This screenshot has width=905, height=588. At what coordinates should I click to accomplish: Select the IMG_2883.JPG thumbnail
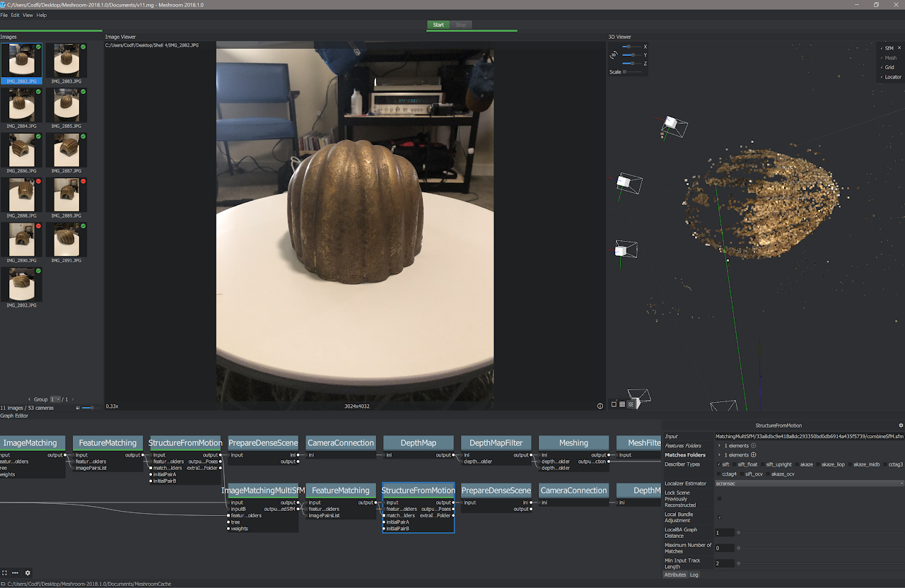click(x=66, y=61)
